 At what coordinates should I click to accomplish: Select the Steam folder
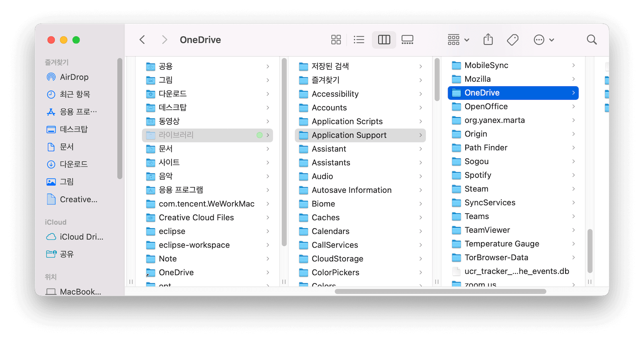click(x=513, y=189)
